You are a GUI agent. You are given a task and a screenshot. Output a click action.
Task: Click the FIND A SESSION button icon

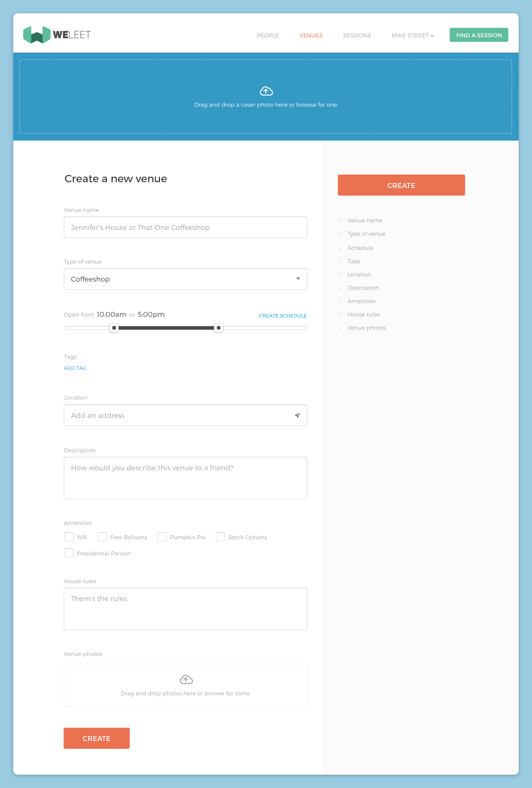click(479, 34)
